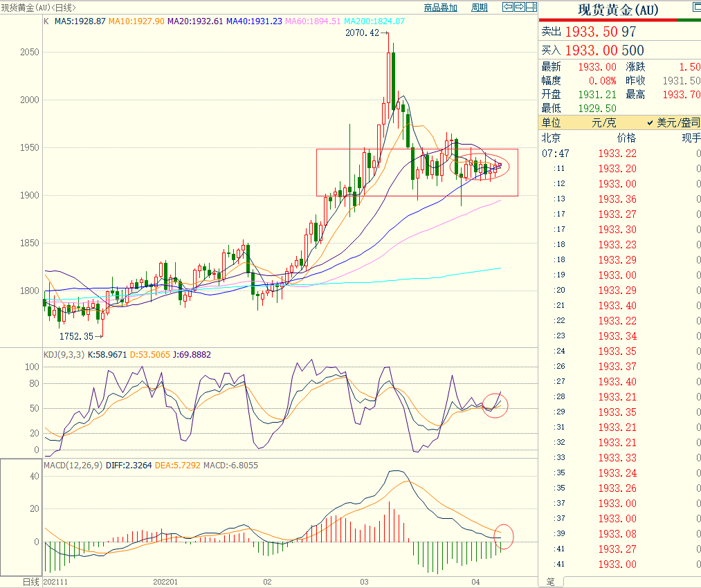Click the 卖出 price 1933.50
This screenshot has height=588, width=701.
(x=591, y=32)
